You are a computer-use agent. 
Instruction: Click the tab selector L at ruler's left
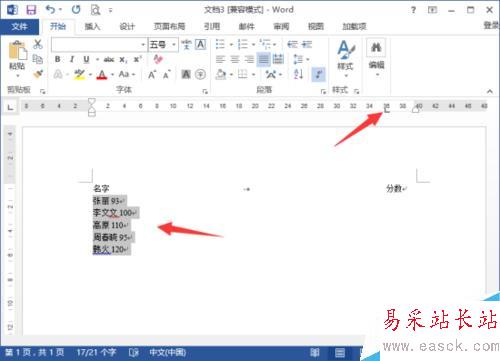pos(11,107)
